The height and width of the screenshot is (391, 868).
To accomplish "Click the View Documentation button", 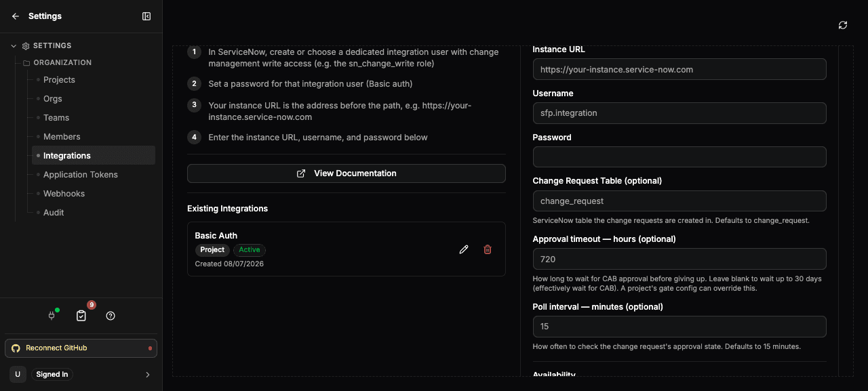I will coord(347,173).
